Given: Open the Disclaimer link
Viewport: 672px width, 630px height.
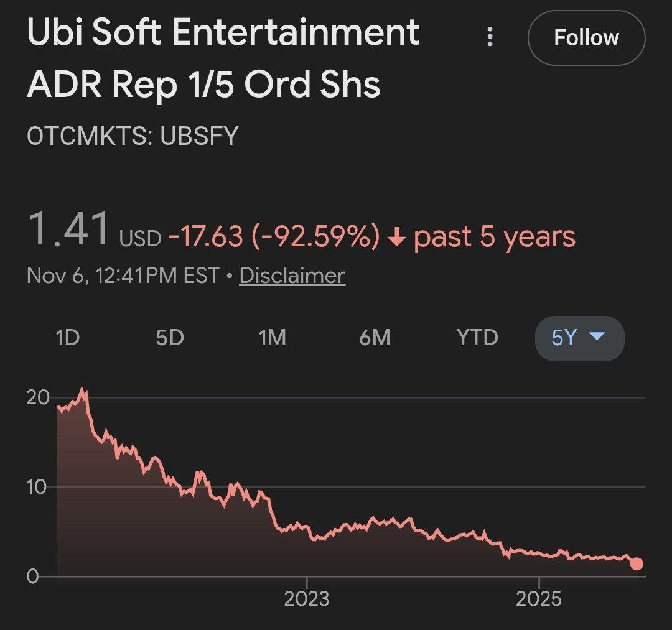Looking at the screenshot, I should [x=292, y=275].
